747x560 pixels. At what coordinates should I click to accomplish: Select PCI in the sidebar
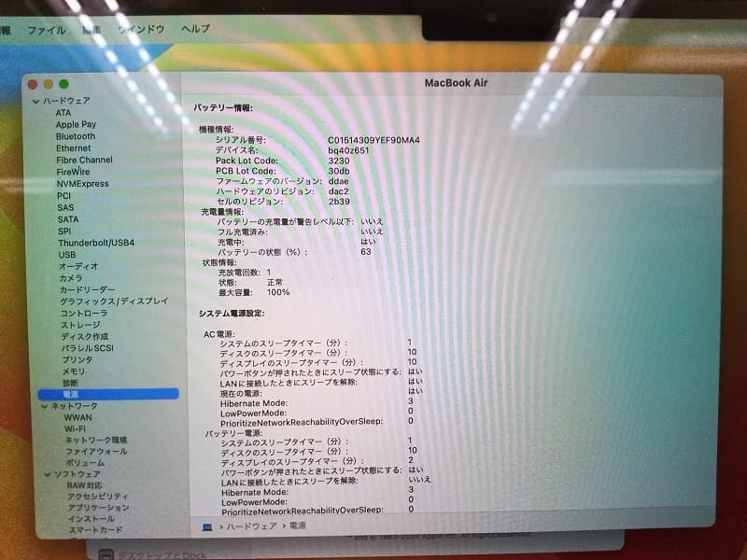(x=63, y=196)
